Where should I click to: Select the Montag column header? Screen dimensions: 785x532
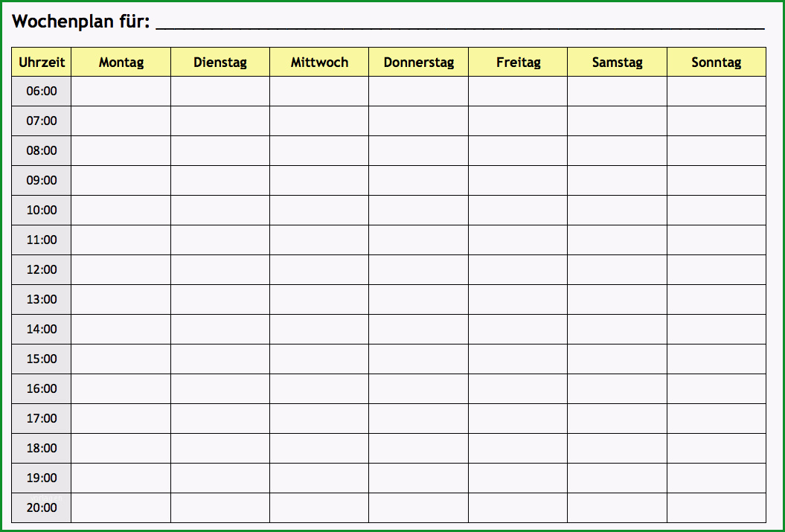pos(121,62)
